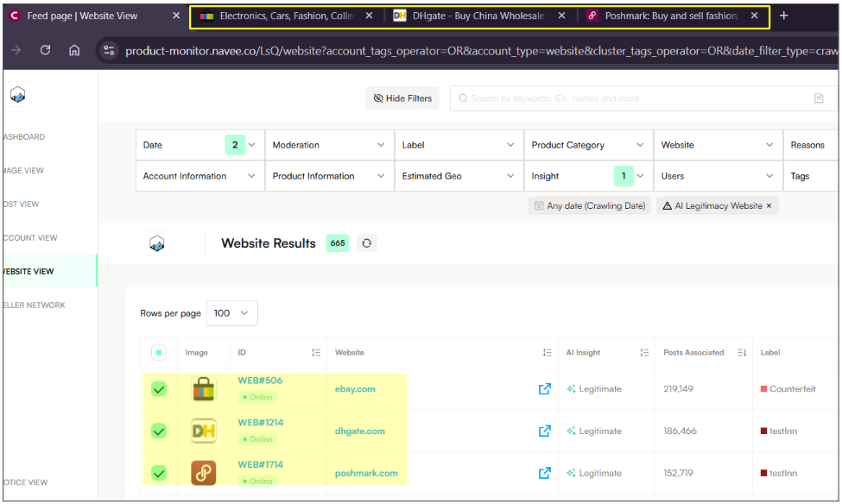Open a new browser tab

784,16
